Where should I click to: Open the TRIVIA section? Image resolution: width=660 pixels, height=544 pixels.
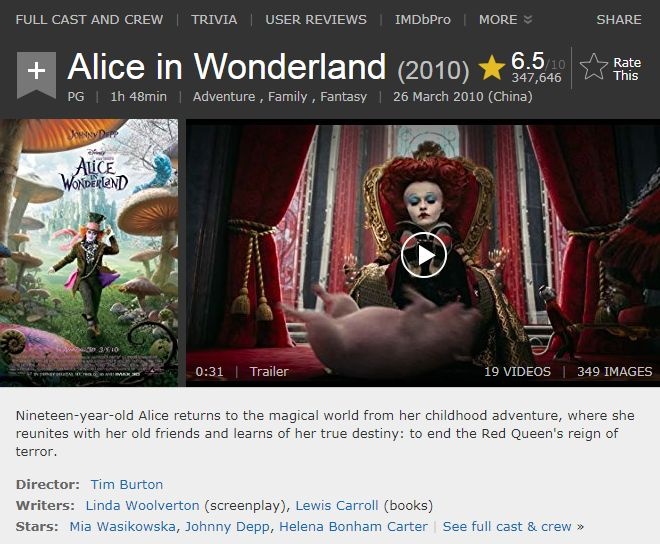pos(214,19)
